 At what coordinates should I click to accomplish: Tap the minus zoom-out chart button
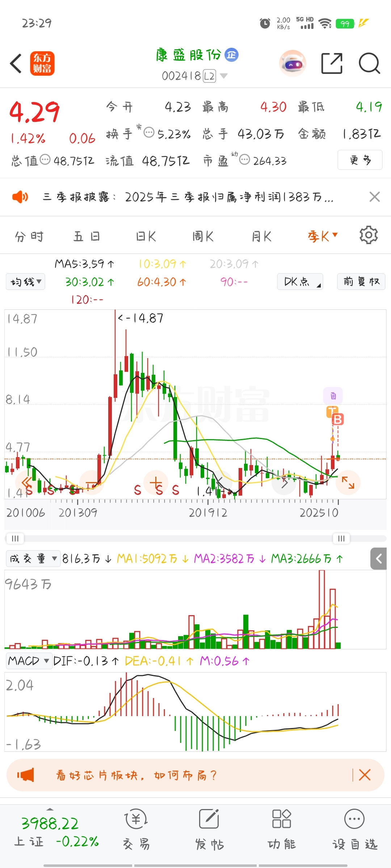point(91,482)
